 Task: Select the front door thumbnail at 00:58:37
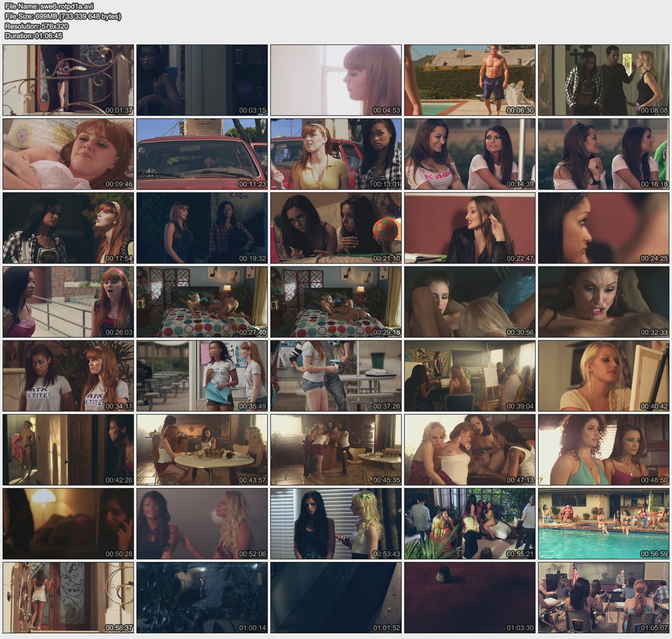pyautogui.click(x=68, y=598)
